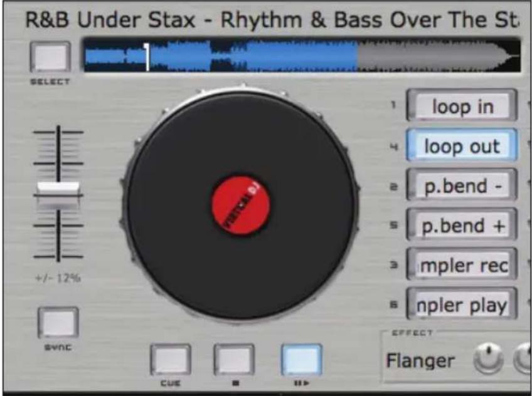
Task: Click the sampler rec button
Action: click(462, 264)
